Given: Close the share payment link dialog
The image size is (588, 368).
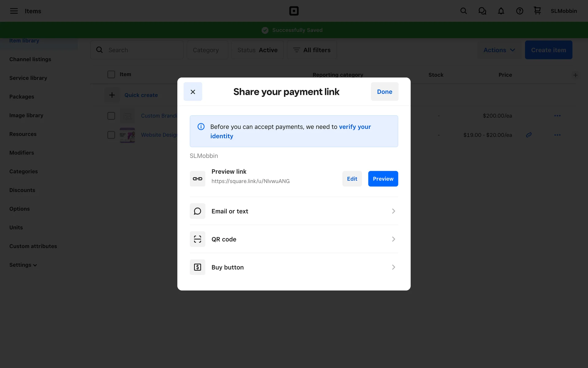Looking at the screenshot, I should pos(193,92).
